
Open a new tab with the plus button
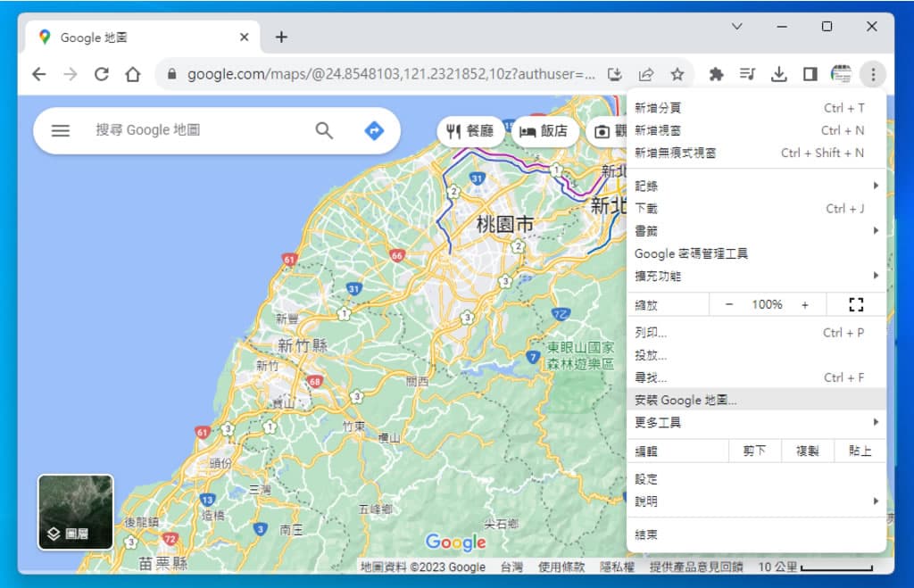[281, 37]
